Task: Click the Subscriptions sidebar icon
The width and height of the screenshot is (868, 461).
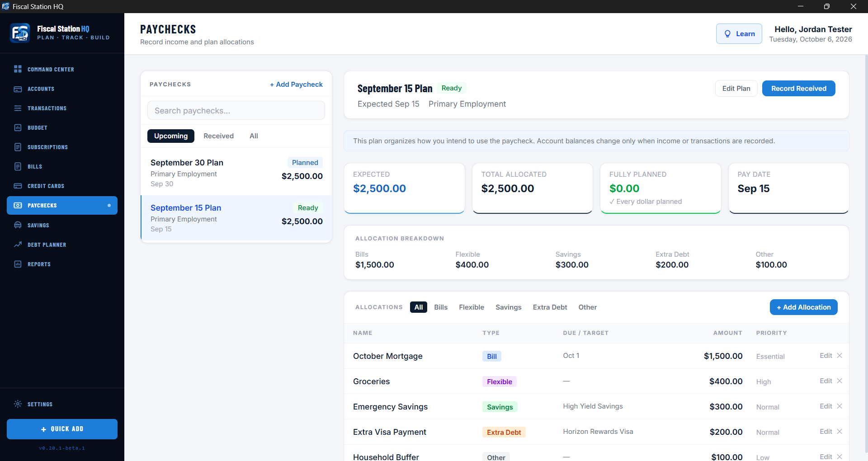Action: point(18,147)
